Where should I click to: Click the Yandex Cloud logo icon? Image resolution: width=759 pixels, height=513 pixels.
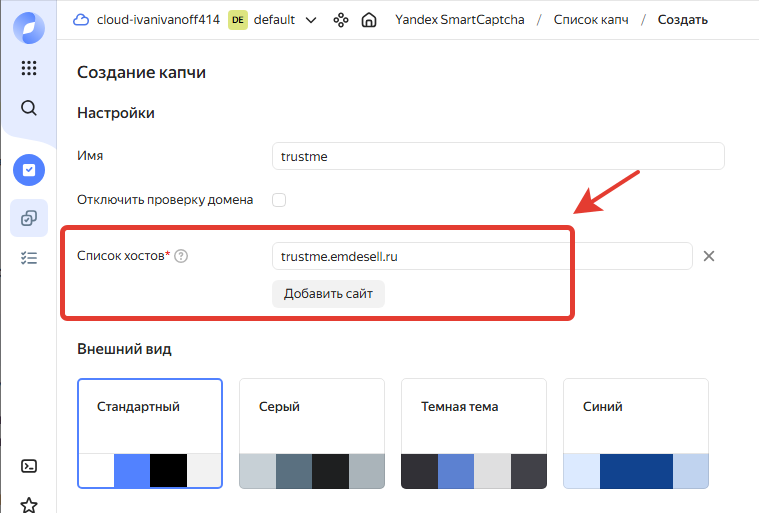pyautogui.click(x=28, y=27)
